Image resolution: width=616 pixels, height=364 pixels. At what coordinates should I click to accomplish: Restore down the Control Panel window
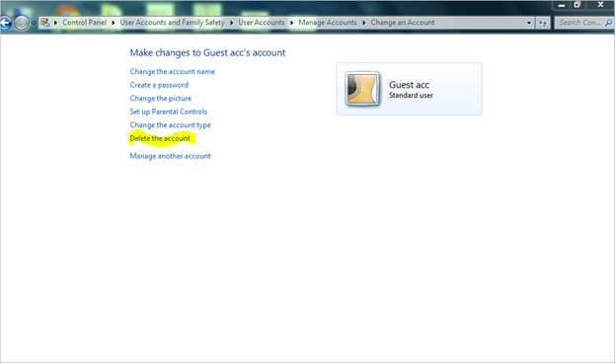coord(577,5)
